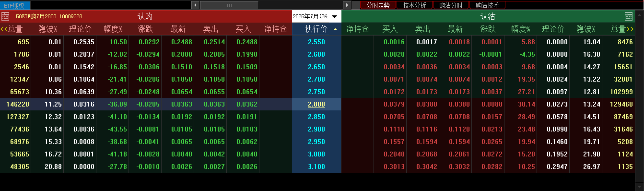Switch to the 技术分析 tab
This screenshot has height=191, width=644.
tap(415, 5)
